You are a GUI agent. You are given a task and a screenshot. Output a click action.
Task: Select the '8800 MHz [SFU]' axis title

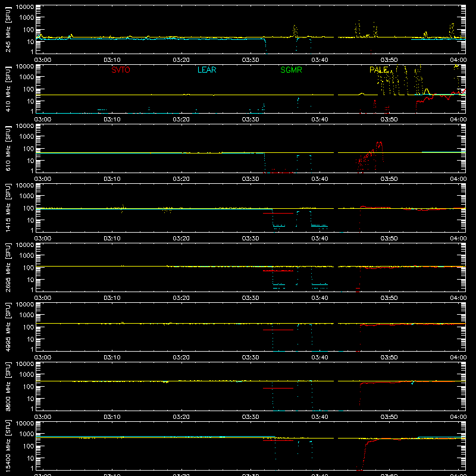point(8,386)
